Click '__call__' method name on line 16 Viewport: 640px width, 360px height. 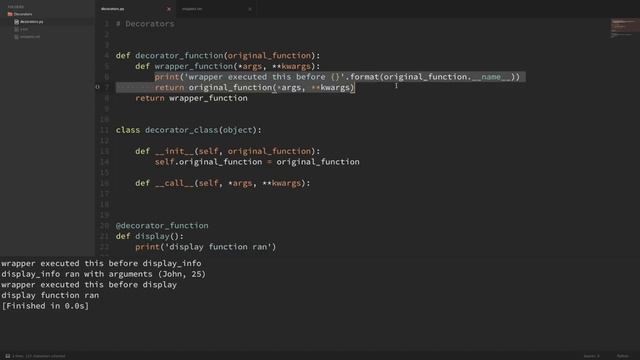174,183
